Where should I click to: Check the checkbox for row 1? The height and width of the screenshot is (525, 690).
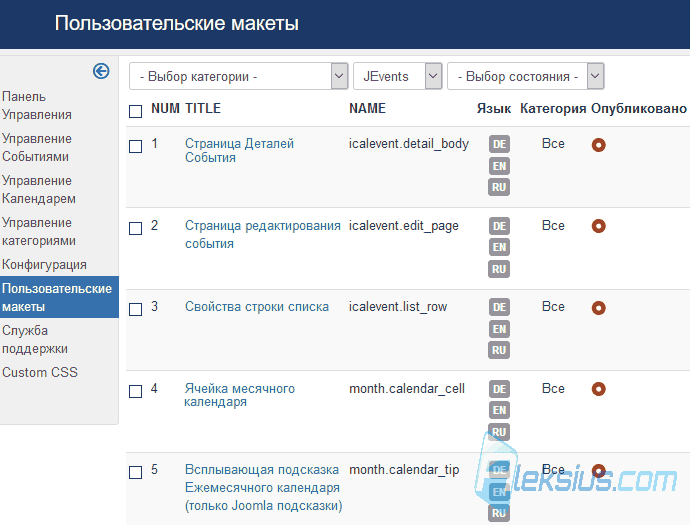click(x=136, y=146)
